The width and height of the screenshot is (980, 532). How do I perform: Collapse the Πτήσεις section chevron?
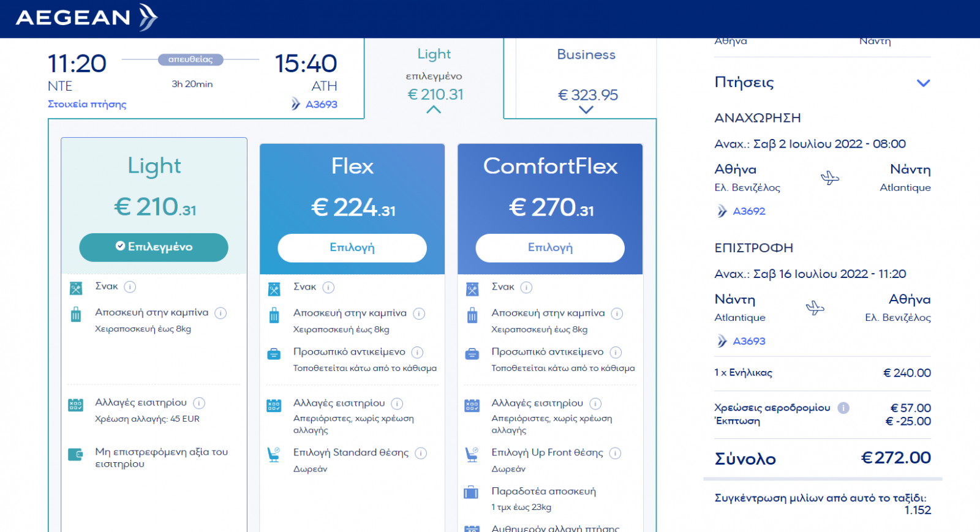point(923,83)
